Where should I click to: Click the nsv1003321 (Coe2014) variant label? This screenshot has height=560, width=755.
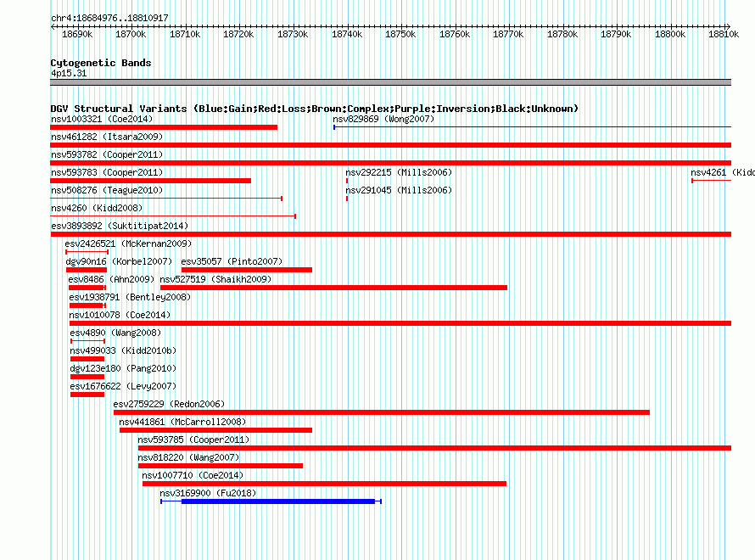click(x=102, y=119)
